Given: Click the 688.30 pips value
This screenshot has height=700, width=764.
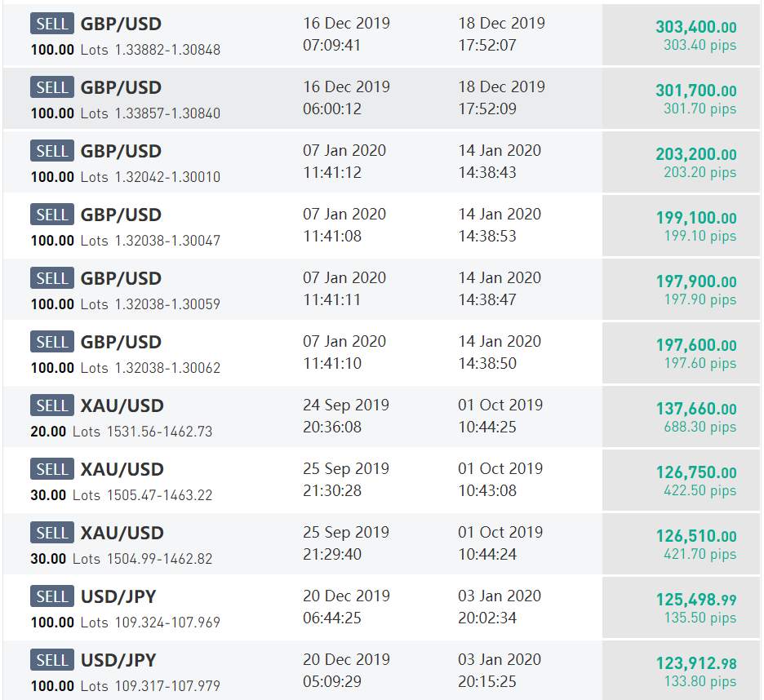Looking at the screenshot, I should pos(700,427).
